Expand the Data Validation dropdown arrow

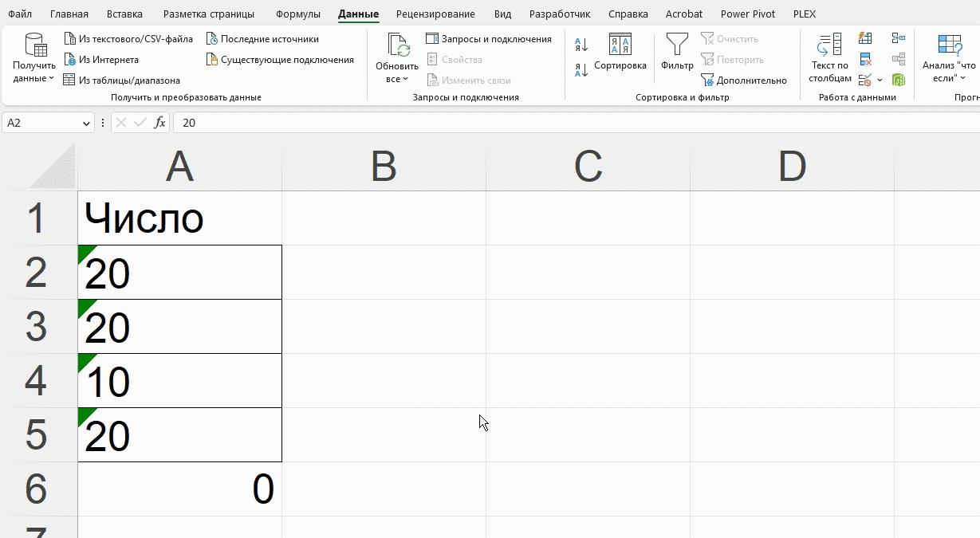click(880, 80)
